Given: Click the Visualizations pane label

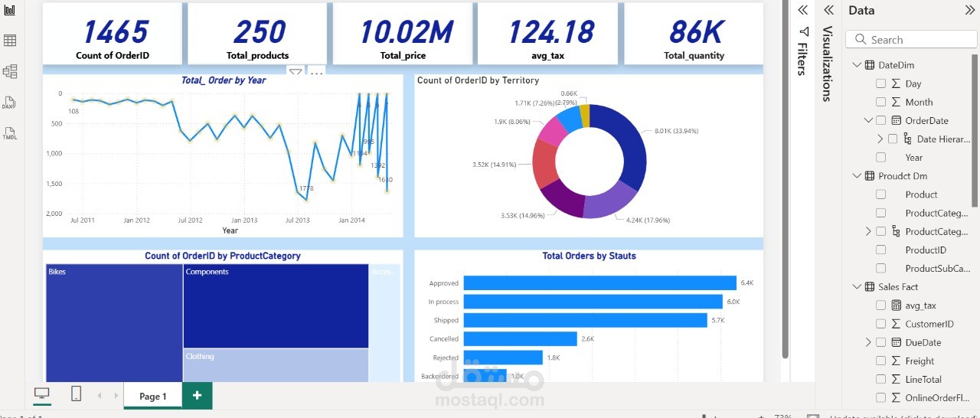Looking at the screenshot, I should (827, 64).
